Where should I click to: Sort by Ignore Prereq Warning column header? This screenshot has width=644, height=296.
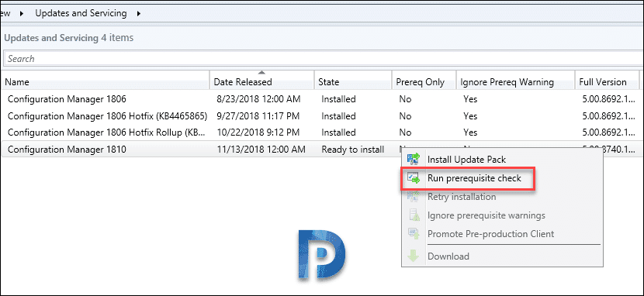(515, 82)
